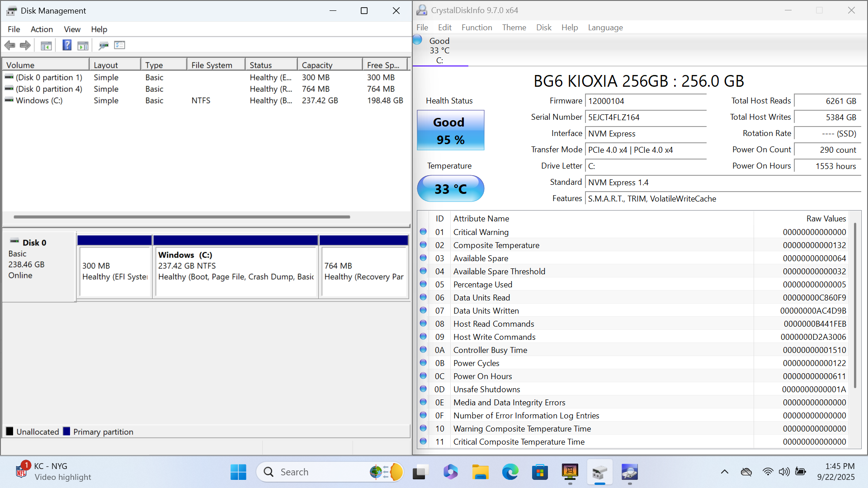Screen dimensions: 868x488
Task: Click the status orb for Unsafe Shutdowns
Action: (x=423, y=389)
